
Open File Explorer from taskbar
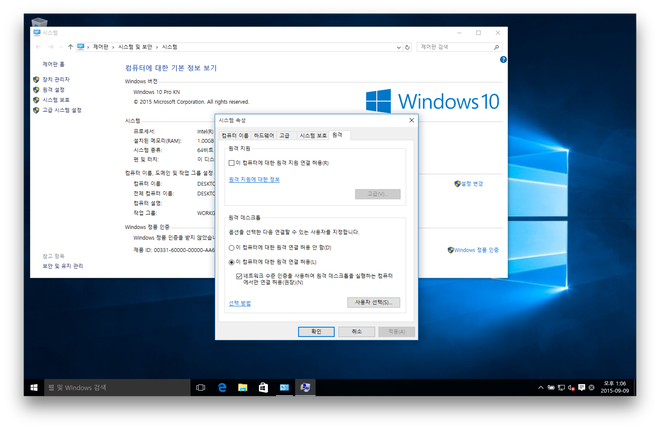tap(242, 388)
